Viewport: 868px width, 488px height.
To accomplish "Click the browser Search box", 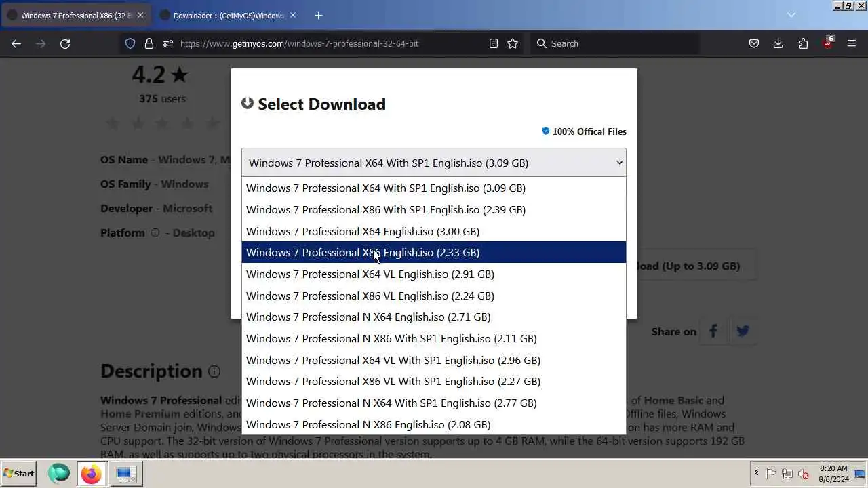I will pos(614,43).
